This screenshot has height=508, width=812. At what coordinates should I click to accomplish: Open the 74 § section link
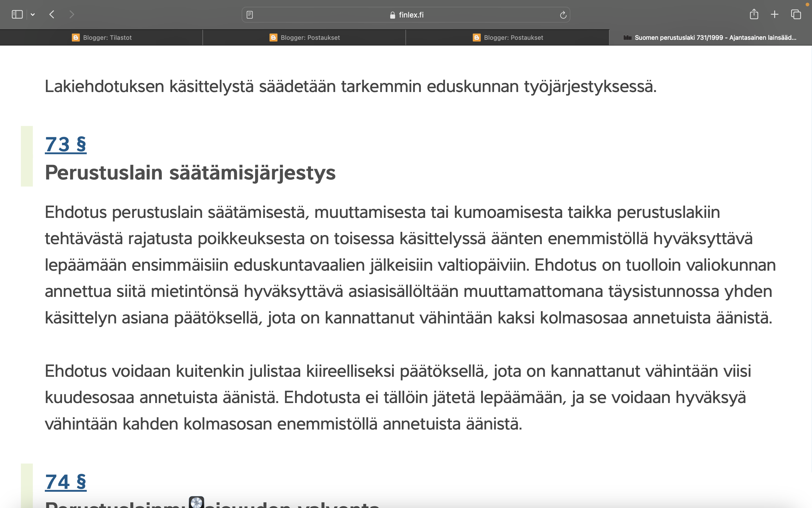click(x=66, y=482)
